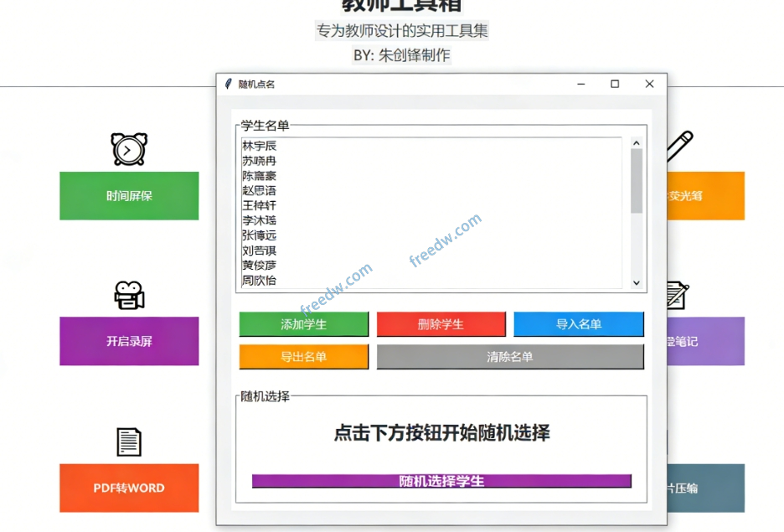
Task: Click the purple 随机选择学生 bar
Action: 441,481
